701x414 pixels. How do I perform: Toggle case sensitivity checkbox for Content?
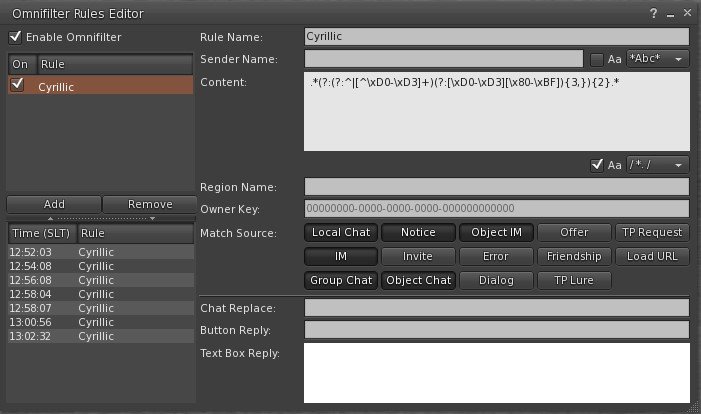[597, 165]
